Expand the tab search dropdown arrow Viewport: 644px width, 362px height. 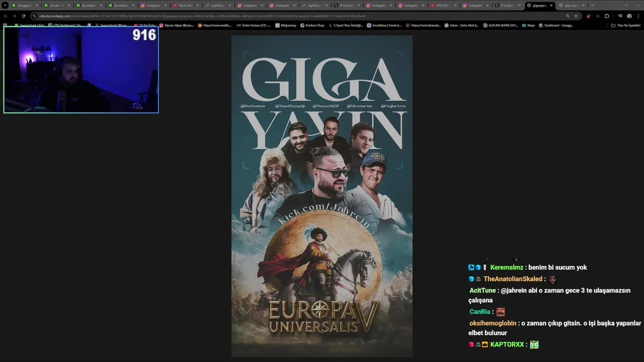pos(5,5)
